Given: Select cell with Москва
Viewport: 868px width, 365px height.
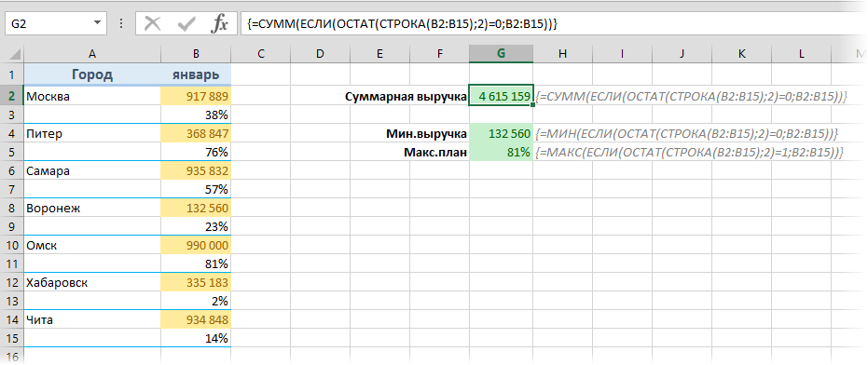Looking at the screenshot, I should [92, 96].
